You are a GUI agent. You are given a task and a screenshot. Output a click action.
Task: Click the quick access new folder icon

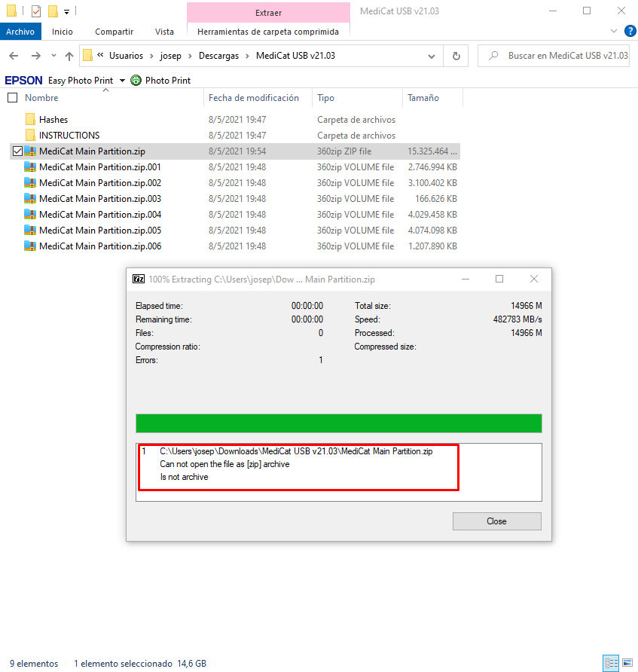click(53, 11)
